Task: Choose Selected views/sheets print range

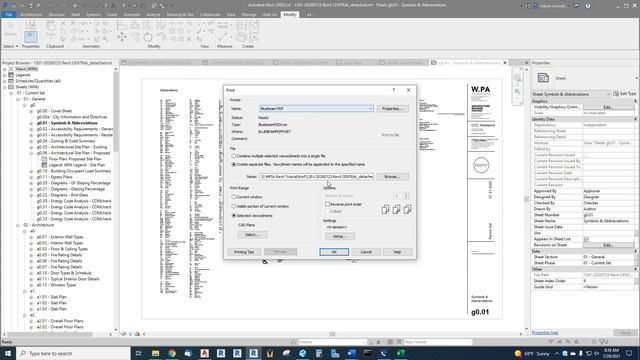Action: click(x=234, y=216)
